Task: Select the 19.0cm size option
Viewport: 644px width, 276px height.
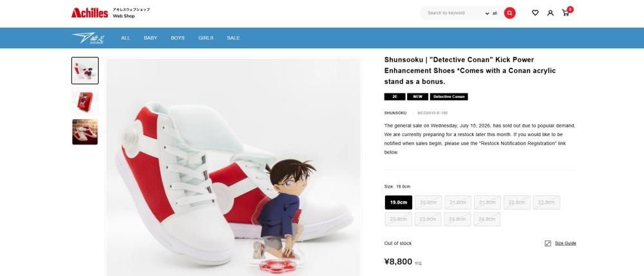Action: [x=399, y=202]
